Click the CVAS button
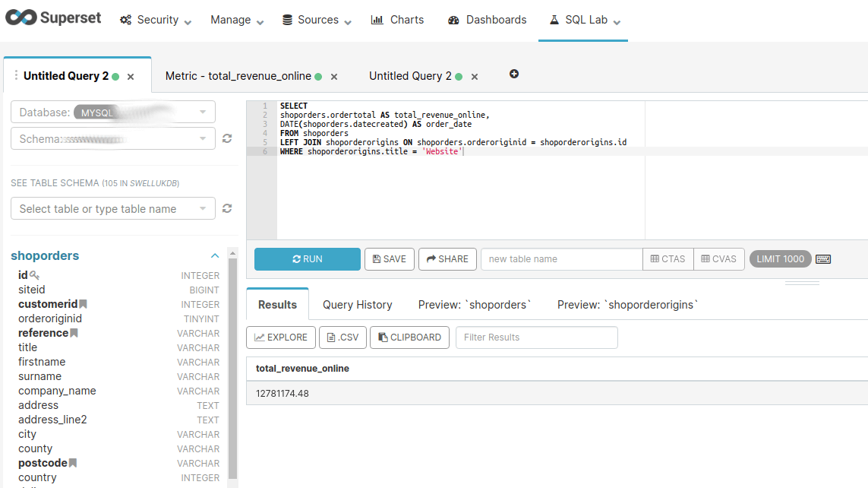The width and height of the screenshot is (868, 488). pos(718,259)
